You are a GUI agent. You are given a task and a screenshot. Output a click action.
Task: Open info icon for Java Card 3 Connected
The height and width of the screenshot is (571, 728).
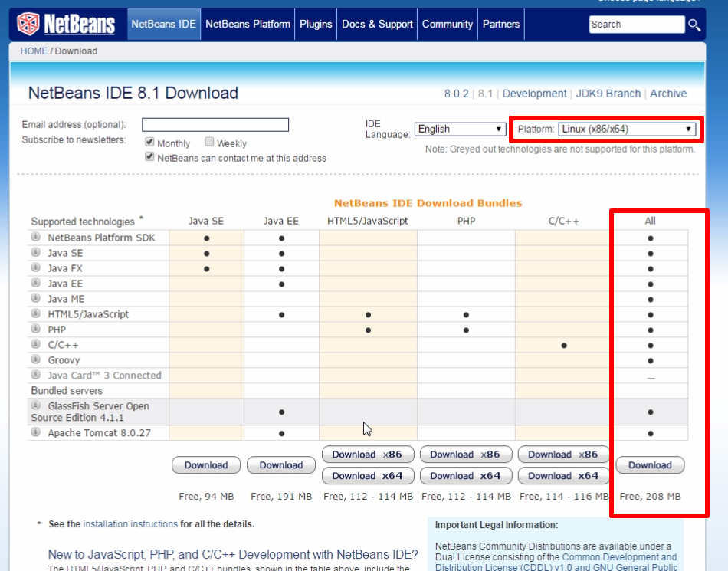36,374
